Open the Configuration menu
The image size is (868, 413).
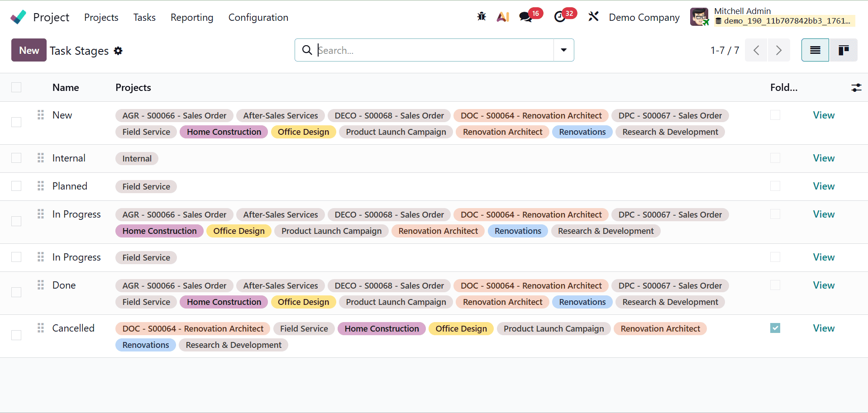pos(258,17)
